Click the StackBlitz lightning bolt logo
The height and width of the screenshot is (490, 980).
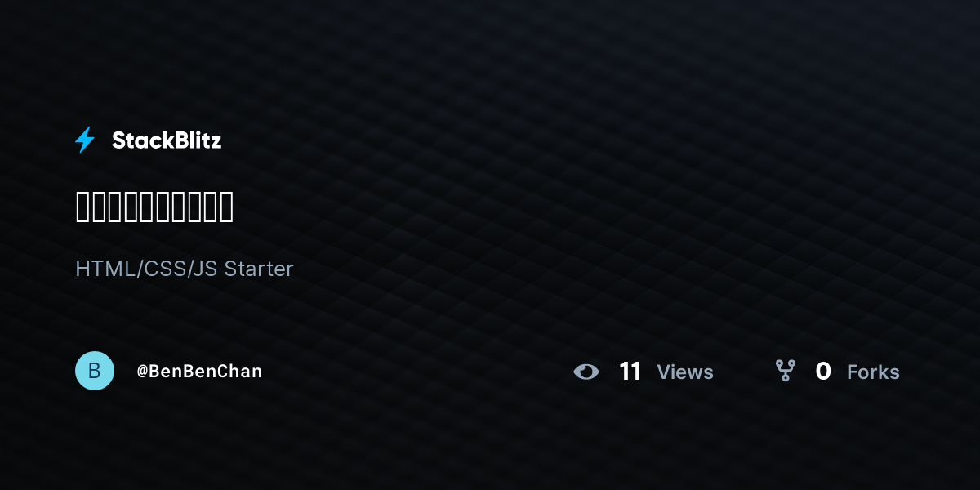(85, 140)
